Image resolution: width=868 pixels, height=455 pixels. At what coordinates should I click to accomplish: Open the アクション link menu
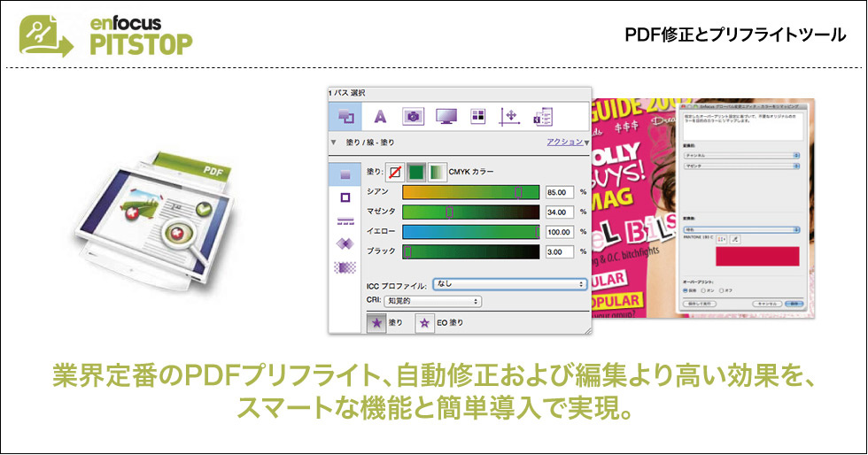click(x=565, y=143)
